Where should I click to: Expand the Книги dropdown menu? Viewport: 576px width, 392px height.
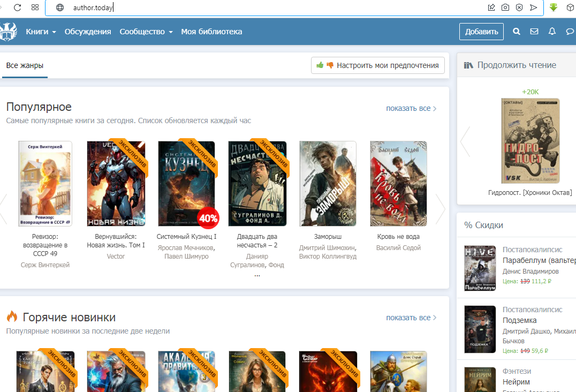point(41,32)
